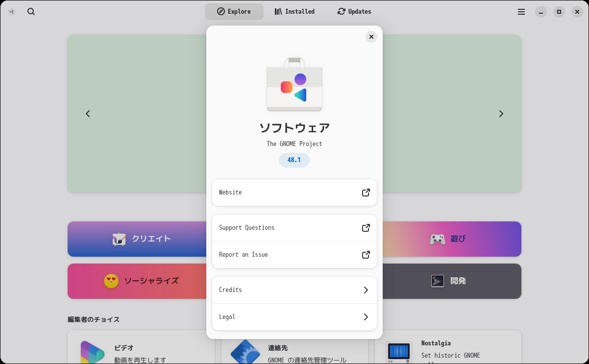Open the hamburger main menu

[521, 12]
